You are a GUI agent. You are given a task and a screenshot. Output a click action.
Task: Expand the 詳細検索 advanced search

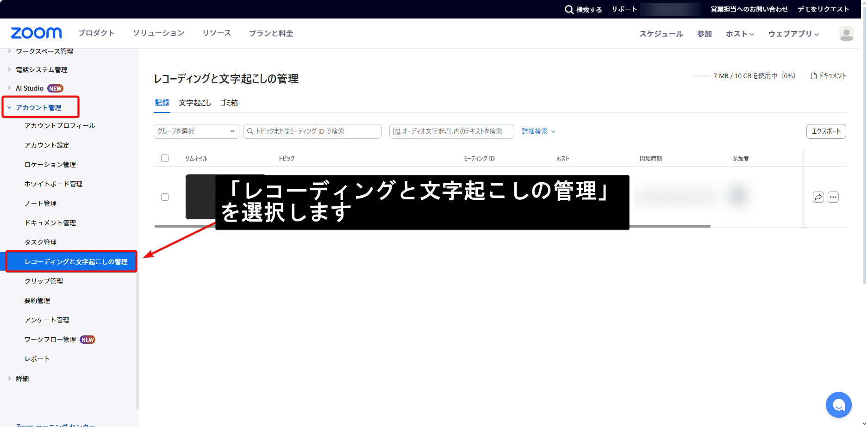538,131
